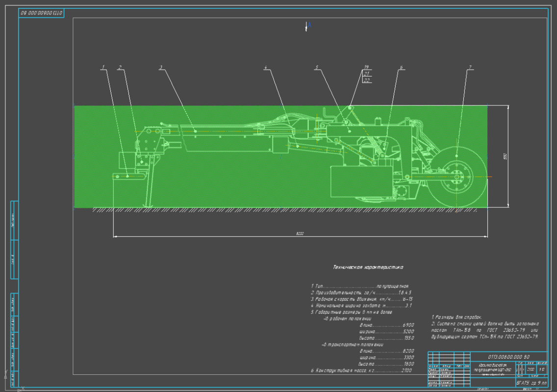
Task: Select stacked callout label 19
Action: 366,67
